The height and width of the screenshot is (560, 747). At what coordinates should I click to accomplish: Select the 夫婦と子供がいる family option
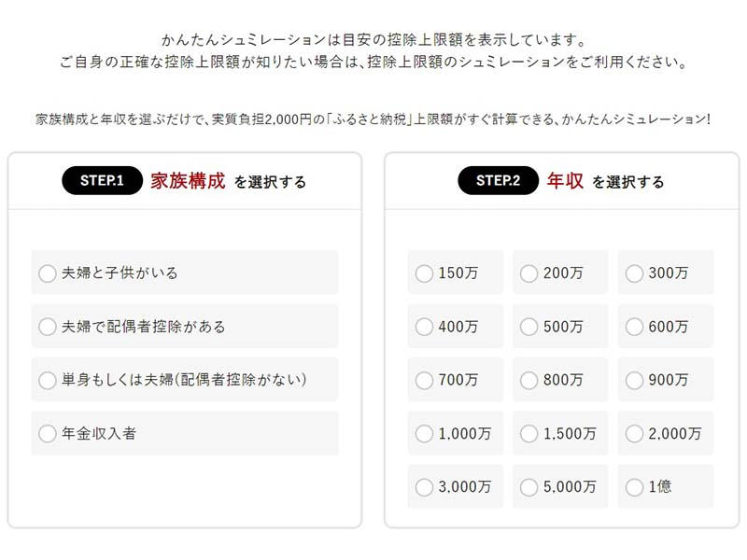point(48,273)
